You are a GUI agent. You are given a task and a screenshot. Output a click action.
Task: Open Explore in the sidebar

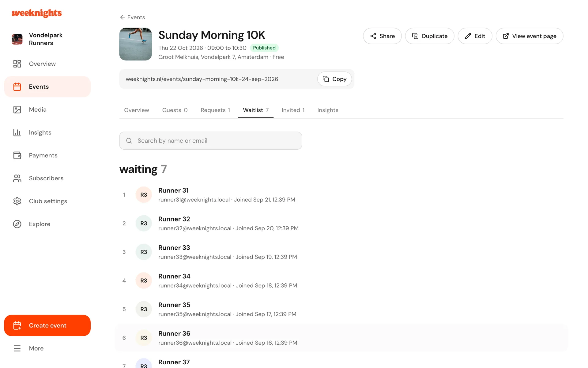[47, 224]
